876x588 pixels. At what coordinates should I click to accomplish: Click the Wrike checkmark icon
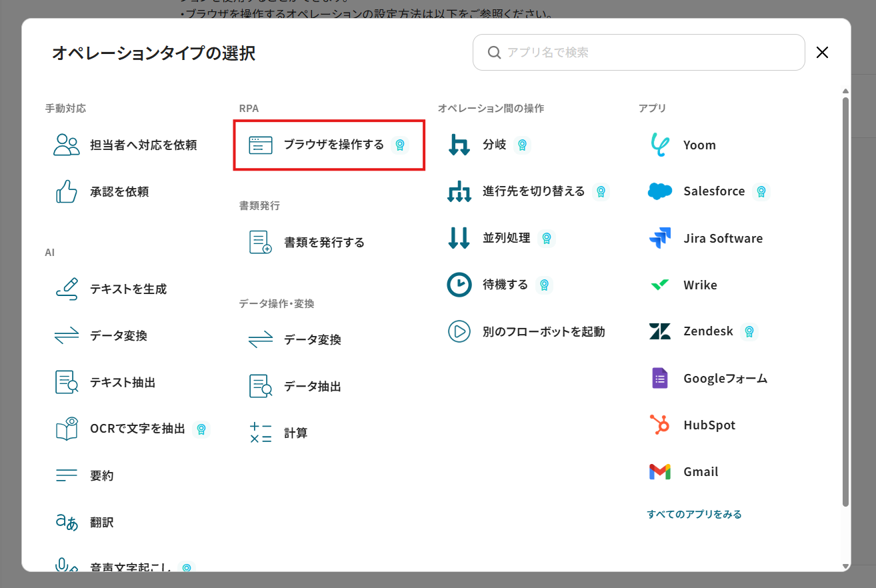659,285
